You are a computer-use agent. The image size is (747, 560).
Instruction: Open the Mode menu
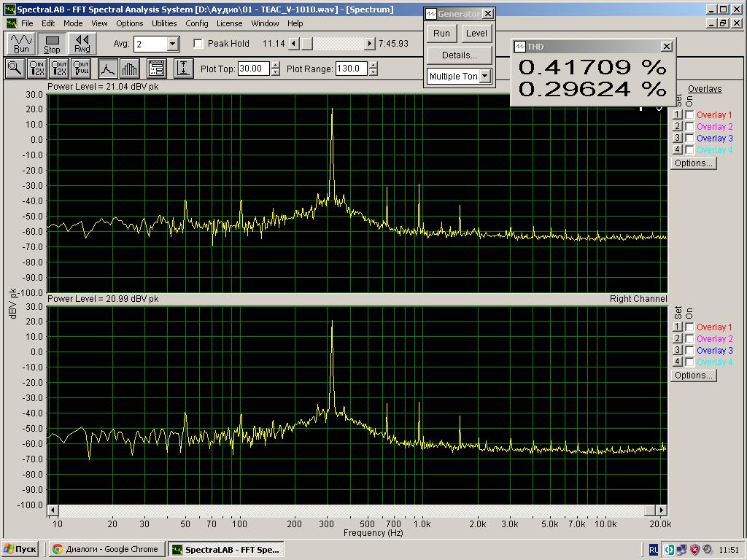click(73, 23)
